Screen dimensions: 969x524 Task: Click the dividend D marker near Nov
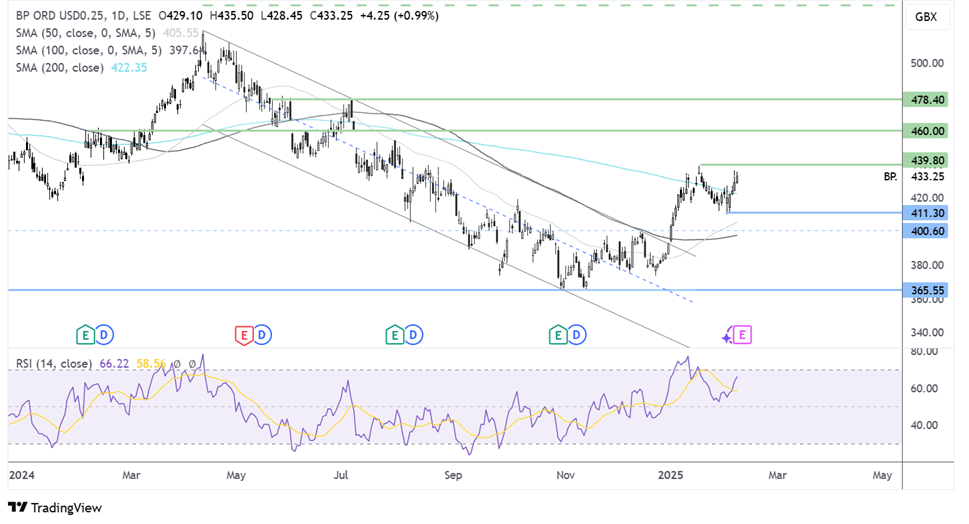577,335
